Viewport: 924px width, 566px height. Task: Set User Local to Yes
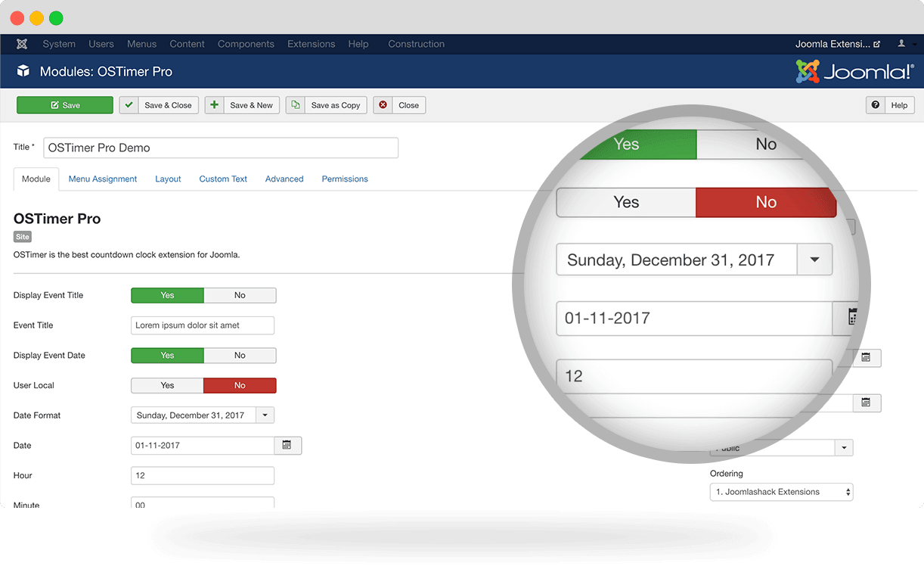(x=167, y=385)
